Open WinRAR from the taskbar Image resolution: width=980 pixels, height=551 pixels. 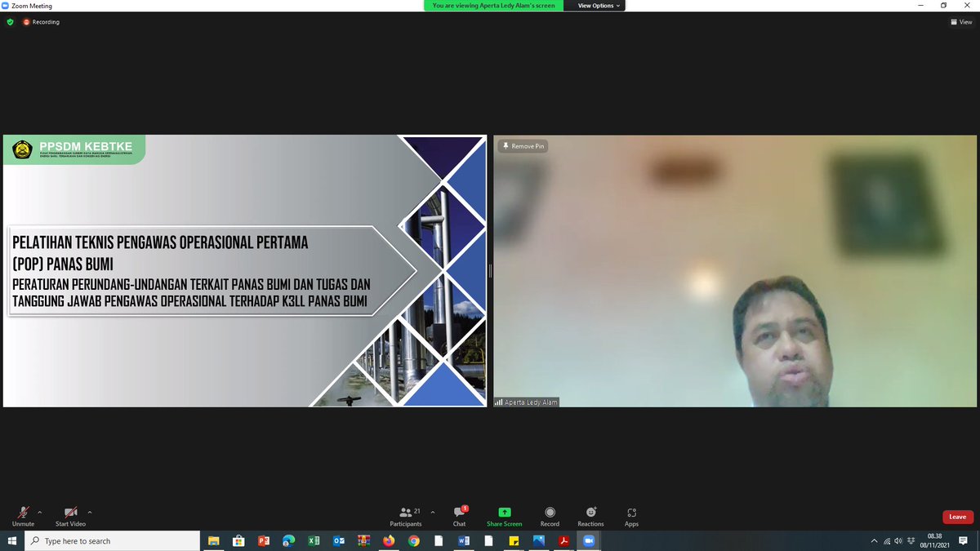point(363,541)
